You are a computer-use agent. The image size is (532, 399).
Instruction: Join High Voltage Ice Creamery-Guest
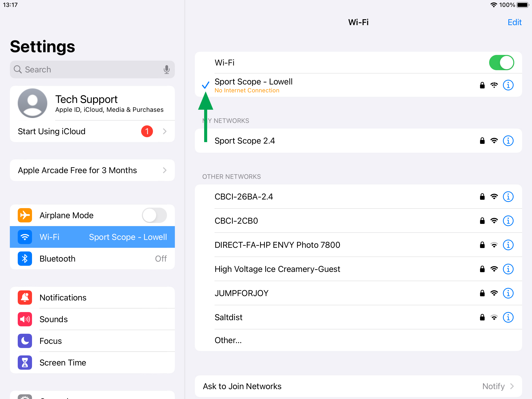(358, 269)
